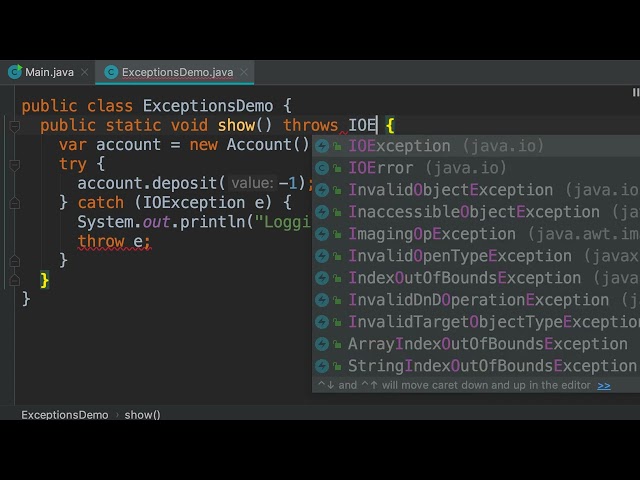Click ExceptionsDemo in the breadcrumb bar

click(x=65, y=415)
